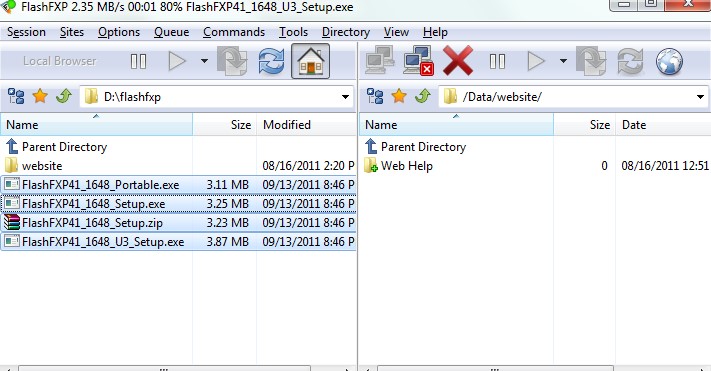Open transfer dropdown arrow in local toolbar
This screenshot has width=711, height=371.
205,61
